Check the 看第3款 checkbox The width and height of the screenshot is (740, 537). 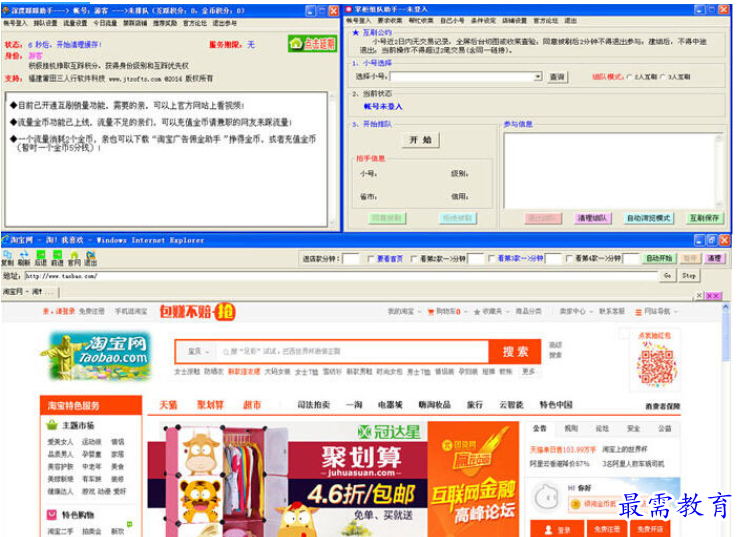[491, 259]
